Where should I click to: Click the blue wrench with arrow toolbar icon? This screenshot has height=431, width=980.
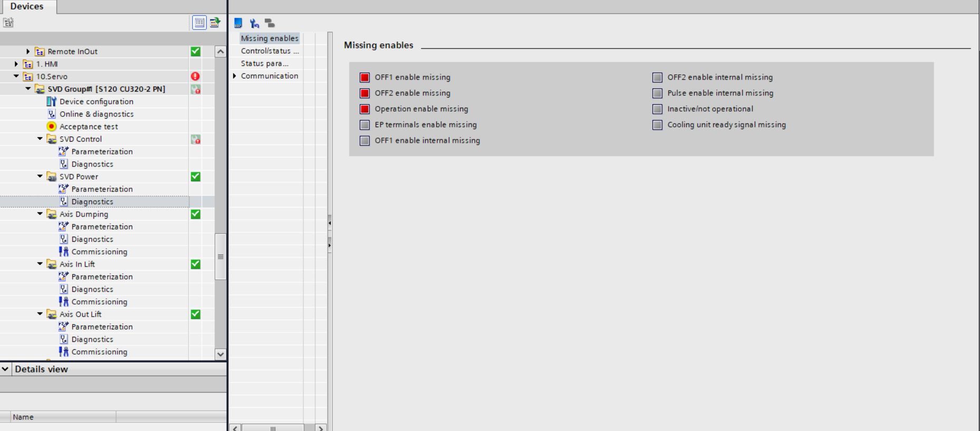tap(255, 23)
